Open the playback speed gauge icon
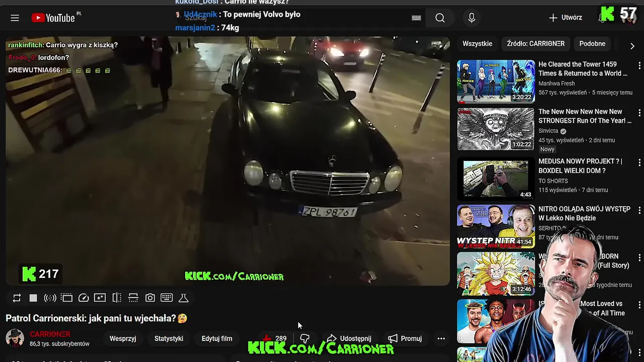 click(84, 298)
